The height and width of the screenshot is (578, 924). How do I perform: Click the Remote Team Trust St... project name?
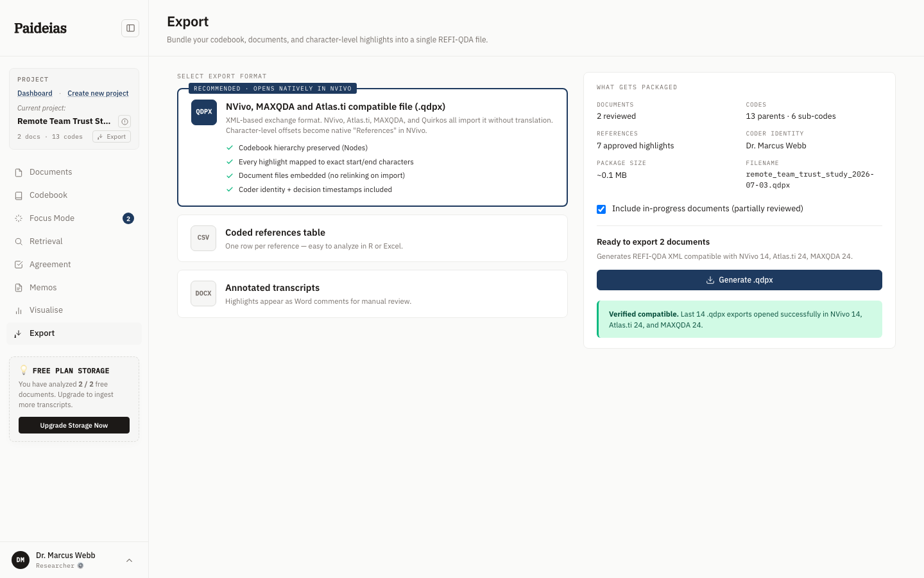coord(64,121)
